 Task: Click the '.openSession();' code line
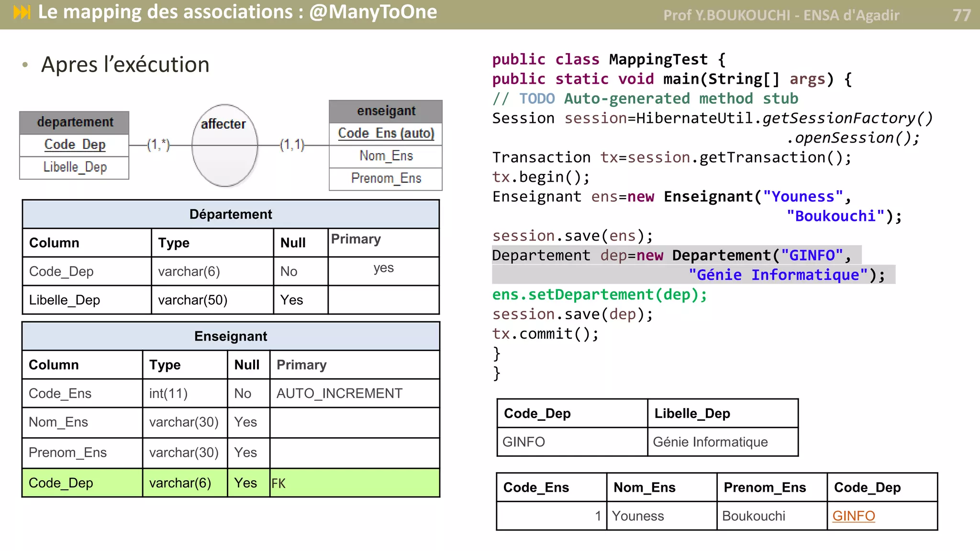[853, 138]
